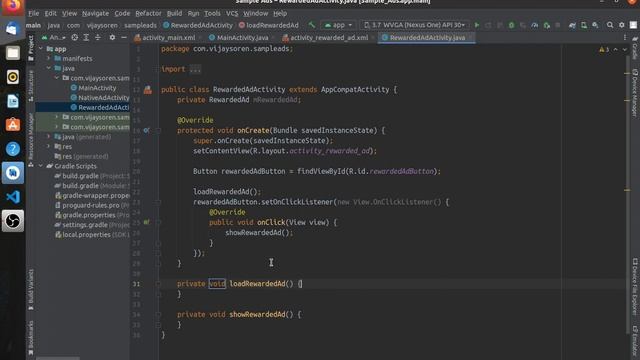Toggle the Structure tool window button
The image size is (640, 360).
pyautogui.click(x=31, y=85)
